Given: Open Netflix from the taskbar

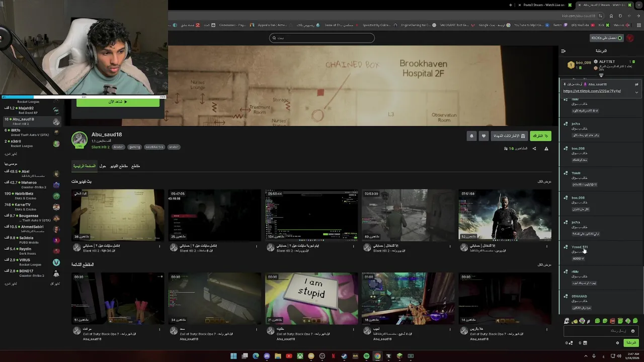Looking at the screenshot, I should [333, 356].
